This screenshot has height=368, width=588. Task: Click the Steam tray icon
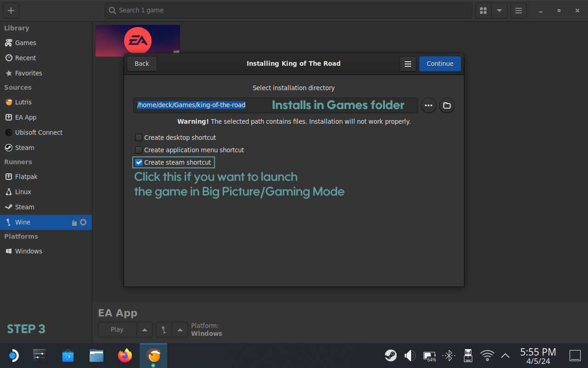click(x=391, y=356)
